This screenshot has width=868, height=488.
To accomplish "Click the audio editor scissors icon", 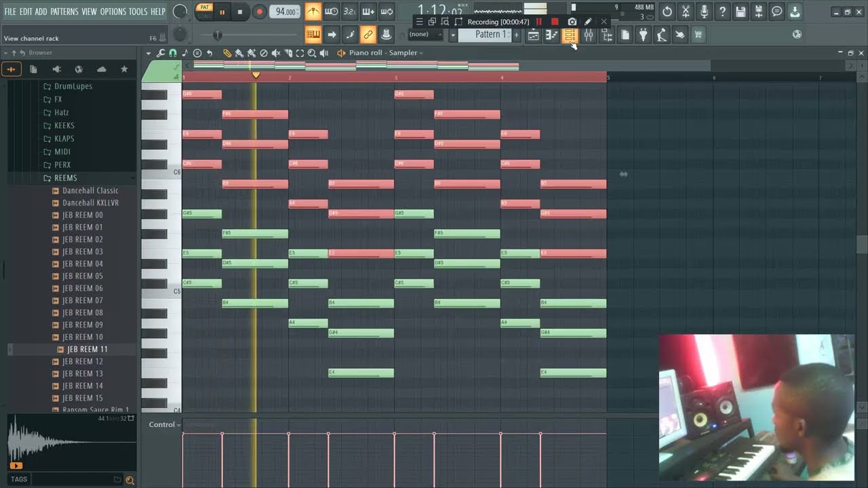I will (x=686, y=12).
